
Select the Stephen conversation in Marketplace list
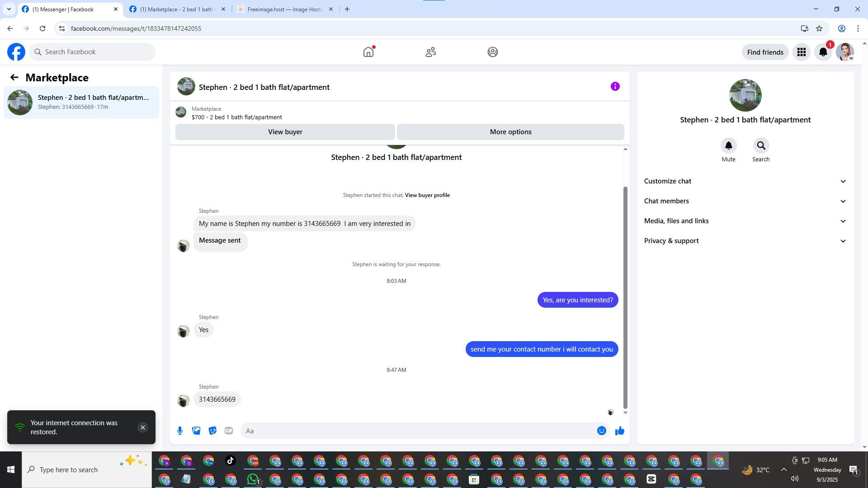click(x=81, y=103)
